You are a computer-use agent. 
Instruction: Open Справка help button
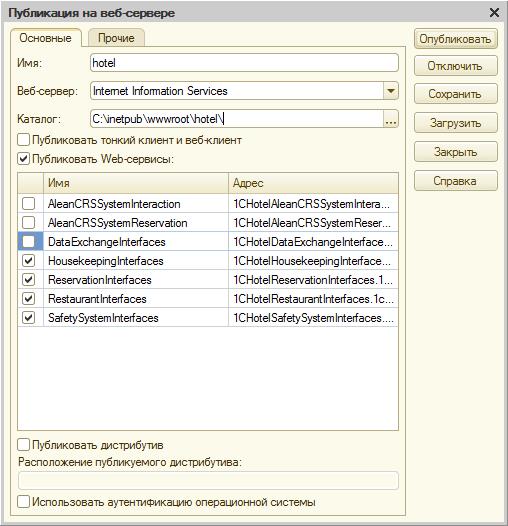point(455,181)
